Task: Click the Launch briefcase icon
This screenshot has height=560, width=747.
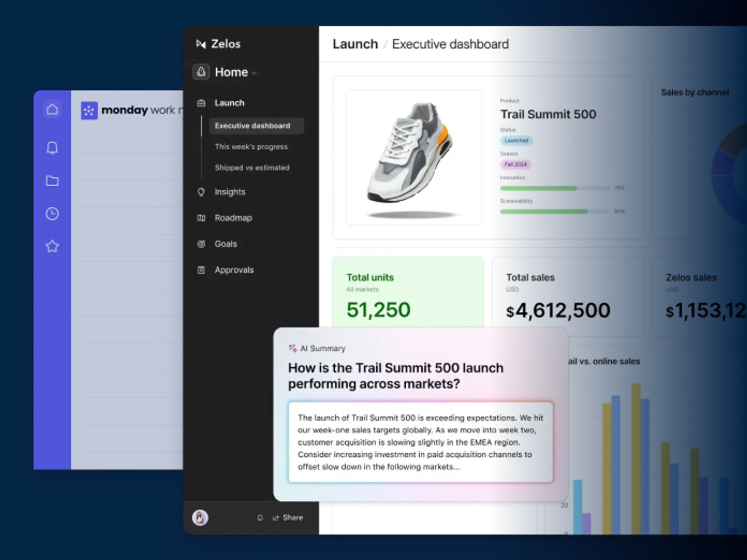Action: [x=201, y=103]
